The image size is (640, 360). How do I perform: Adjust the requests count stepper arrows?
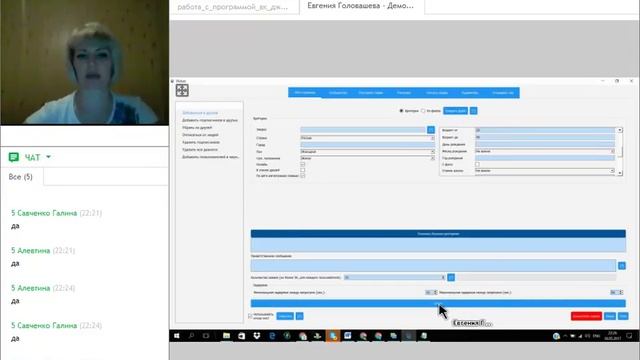click(x=443, y=278)
